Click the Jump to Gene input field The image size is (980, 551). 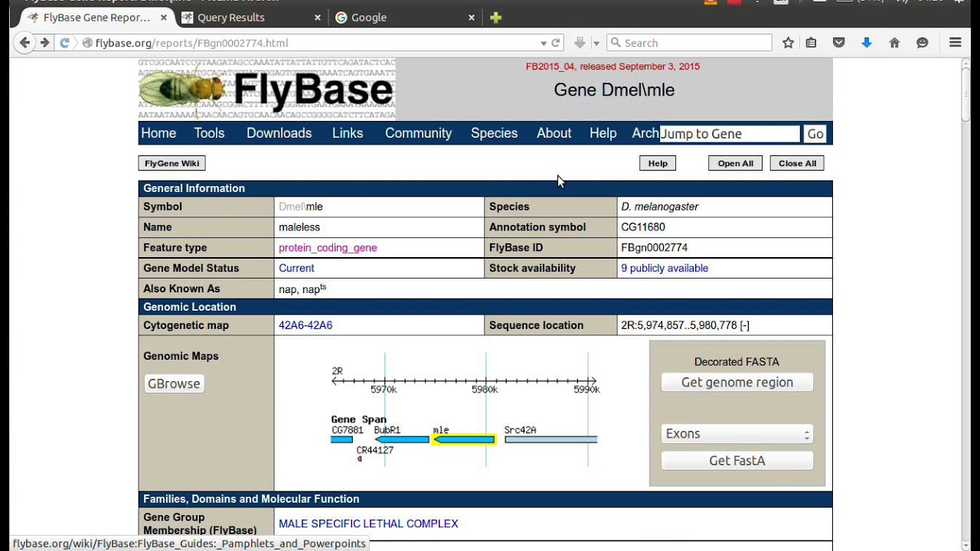[730, 134]
